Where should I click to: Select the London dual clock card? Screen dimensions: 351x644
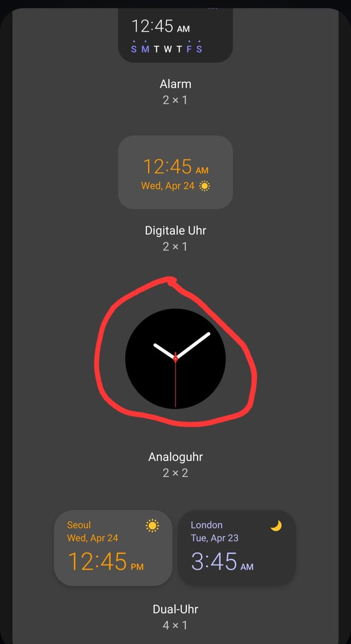[x=237, y=547]
